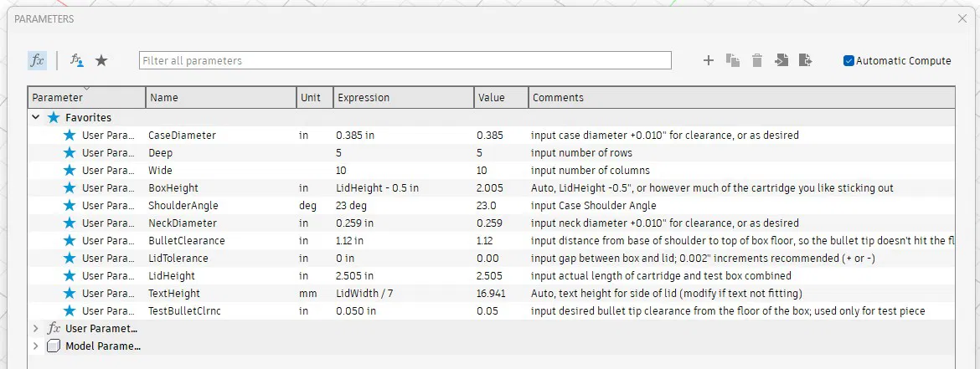Unfavorite the TextHeight star
Screen dimensions: 980x369
(x=70, y=293)
